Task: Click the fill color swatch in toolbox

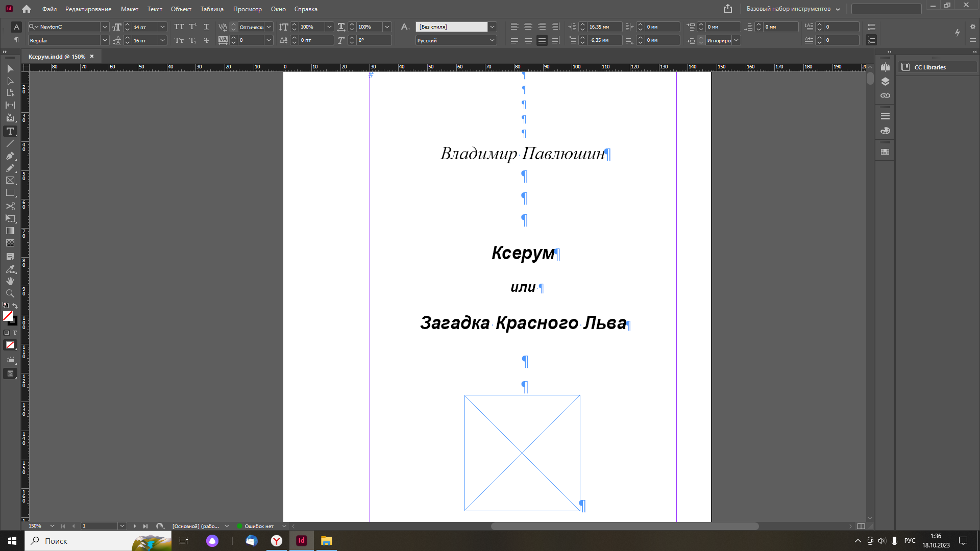Action: click(x=7, y=316)
